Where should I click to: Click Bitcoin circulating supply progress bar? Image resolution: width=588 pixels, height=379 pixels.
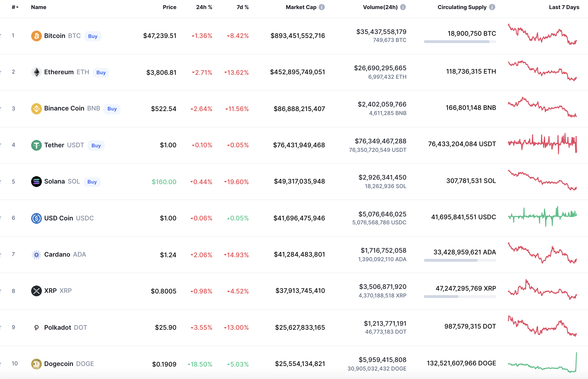click(x=460, y=42)
